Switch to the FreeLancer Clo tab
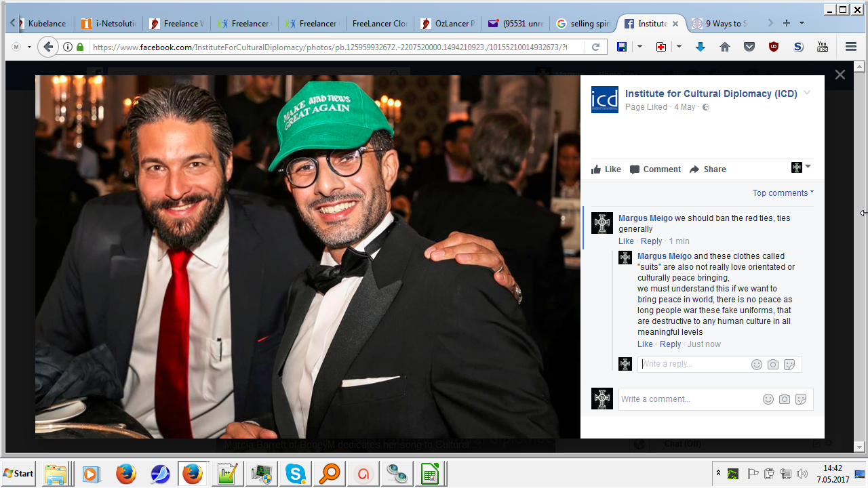 coord(380,24)
